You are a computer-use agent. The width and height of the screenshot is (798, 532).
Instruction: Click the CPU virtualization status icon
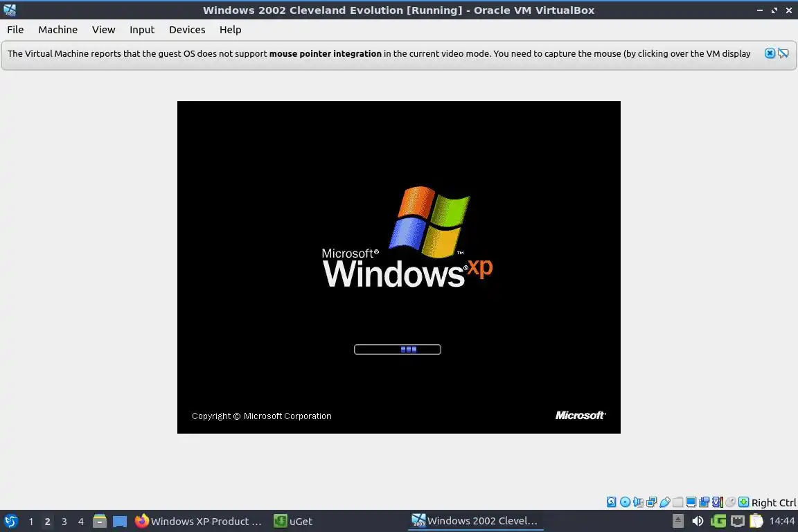tap(718, 502)
